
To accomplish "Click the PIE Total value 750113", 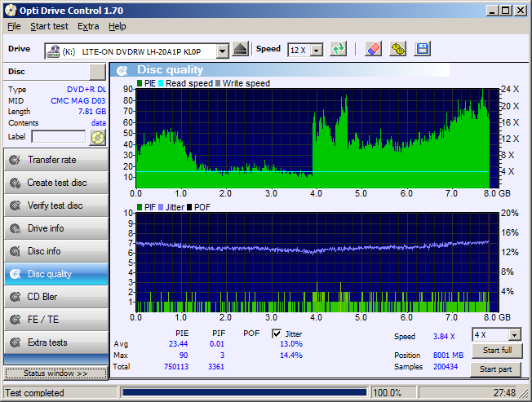I will tap(176, 367).
